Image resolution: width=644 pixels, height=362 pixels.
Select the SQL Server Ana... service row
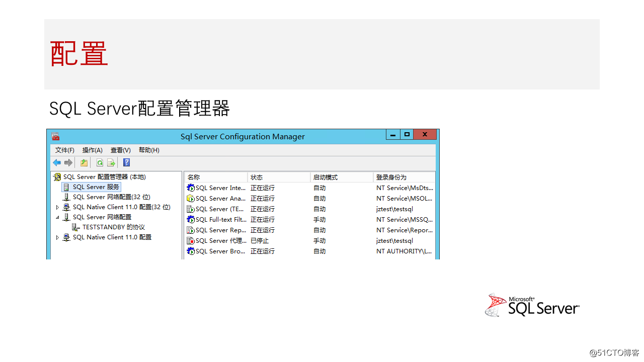coord(310,199)
